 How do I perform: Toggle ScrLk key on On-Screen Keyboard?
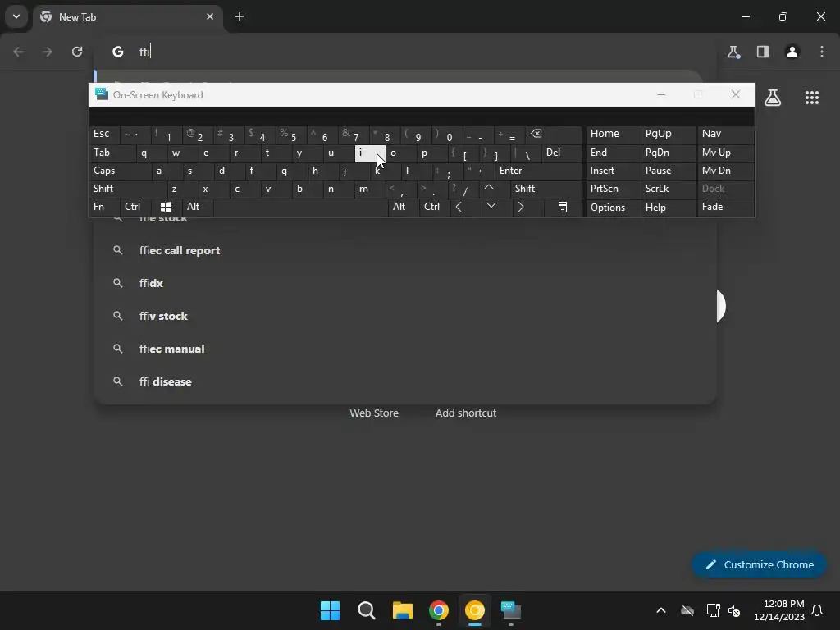pos(668,189)
